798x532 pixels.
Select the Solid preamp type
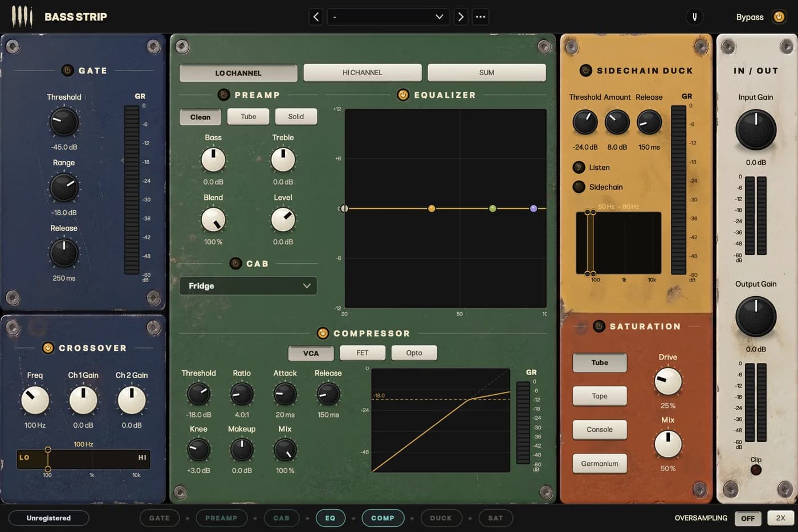(x=296, y=116)
